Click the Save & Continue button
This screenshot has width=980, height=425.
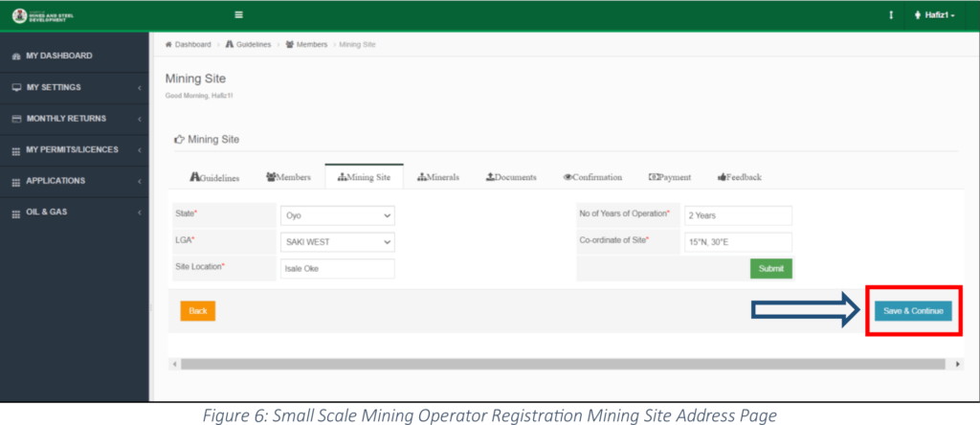[912, 311]
